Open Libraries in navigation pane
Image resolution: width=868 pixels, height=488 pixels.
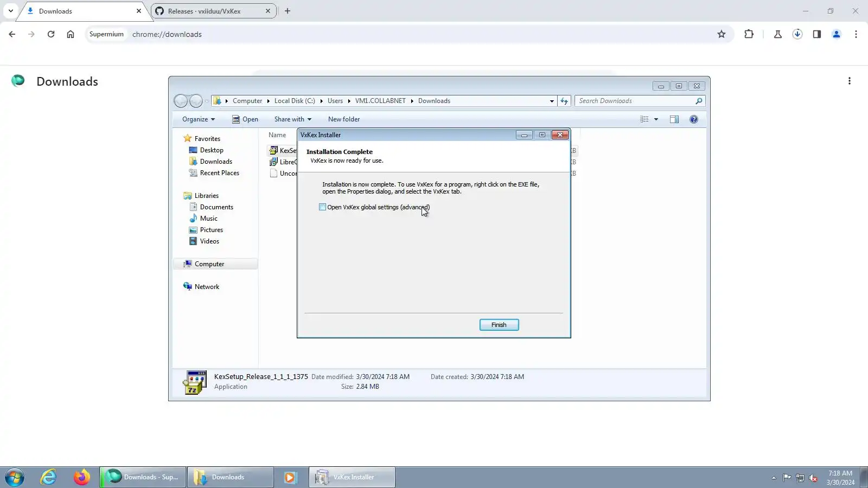coord(207,196)
